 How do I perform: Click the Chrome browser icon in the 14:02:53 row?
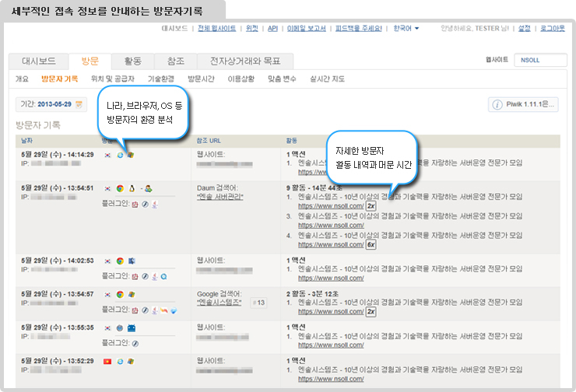click(120, 261)
